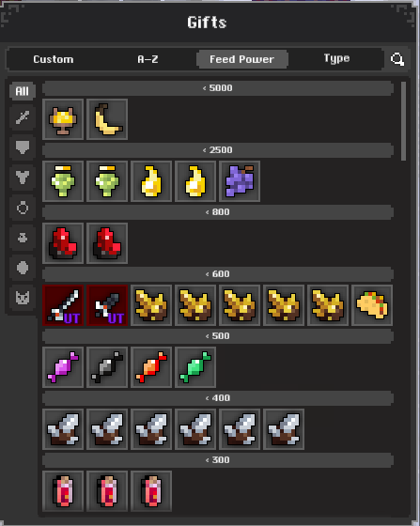Collapse the < 300 section header
The height and width of the screenshot is (526, 420).
[218, 460]
